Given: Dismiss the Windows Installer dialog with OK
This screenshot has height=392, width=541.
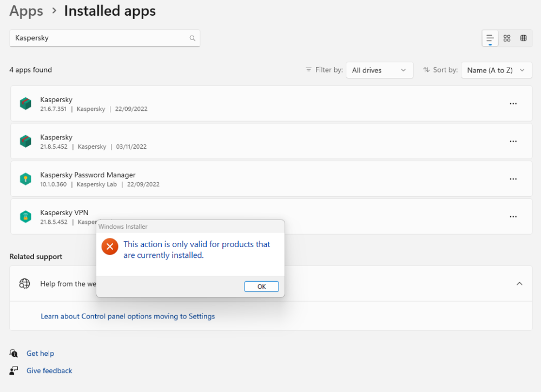Looking at the screenshot, I should click(261, 286).
